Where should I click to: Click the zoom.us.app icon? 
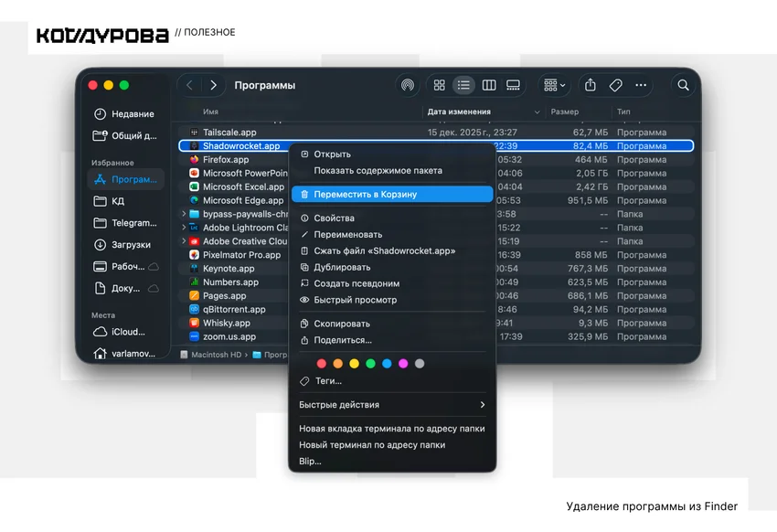click(x=194, y=336)
